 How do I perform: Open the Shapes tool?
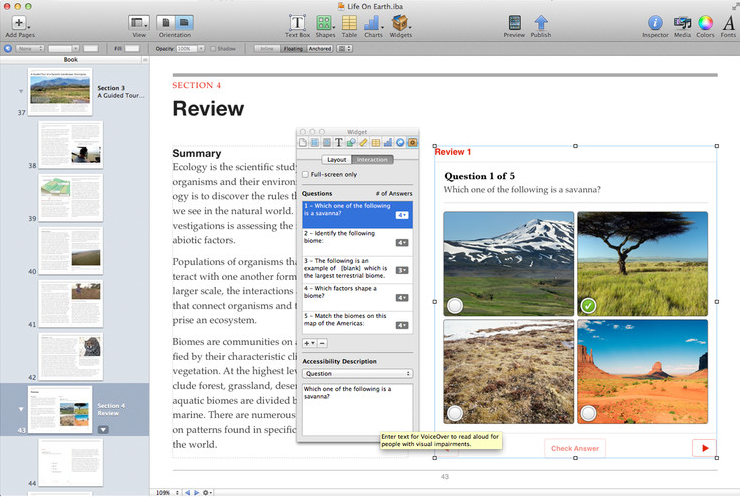tap(325, 22)
